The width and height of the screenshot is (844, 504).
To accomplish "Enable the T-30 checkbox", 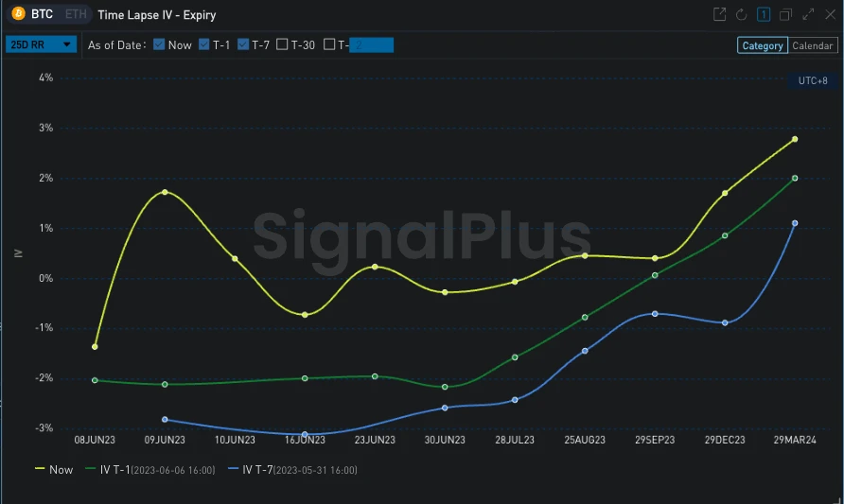I will tap(282, 44).
